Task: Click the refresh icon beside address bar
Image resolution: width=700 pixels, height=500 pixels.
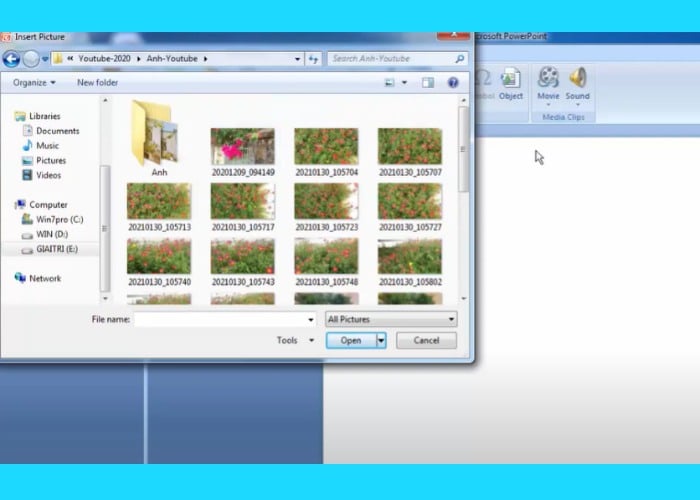Action: (x=314, y=59)
